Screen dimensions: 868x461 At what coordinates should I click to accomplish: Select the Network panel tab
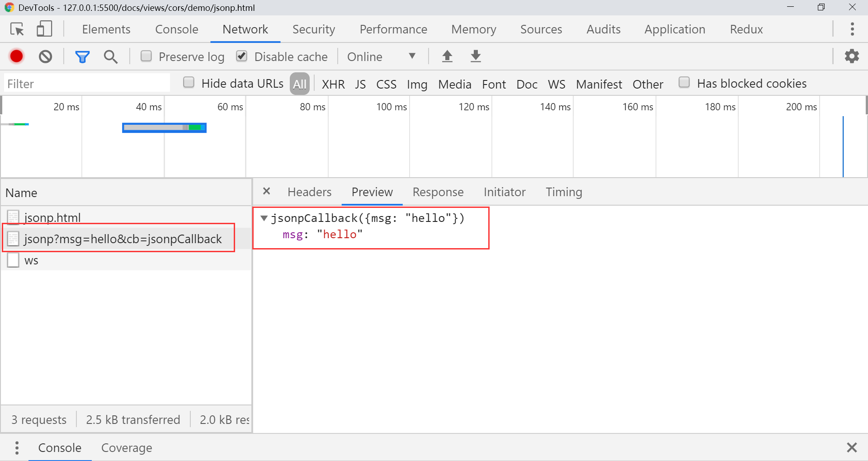click(x=245, y=29)
